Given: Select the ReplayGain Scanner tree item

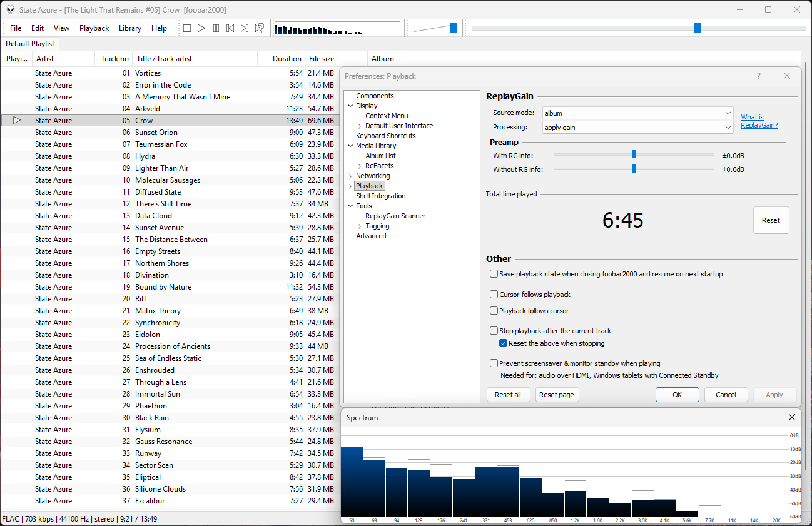Looking at the screenshot, I should [x=395, y=216].
